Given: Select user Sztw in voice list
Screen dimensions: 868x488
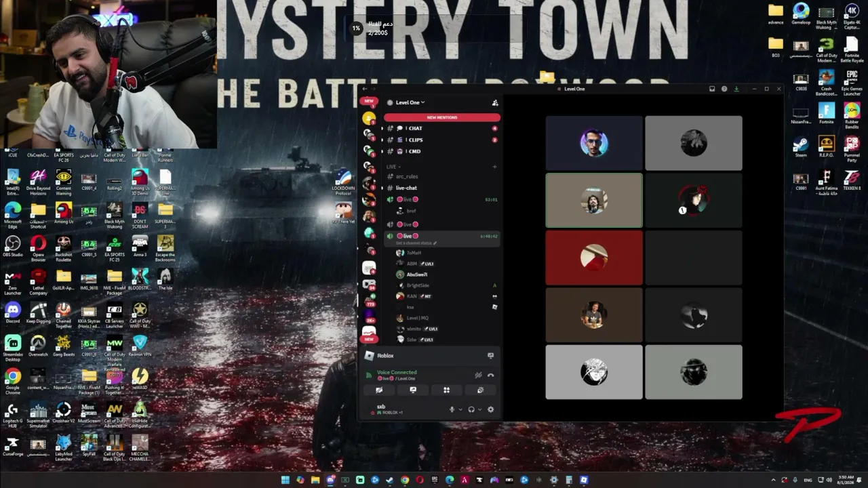Looking at the screenshot, I should point(415,340).
